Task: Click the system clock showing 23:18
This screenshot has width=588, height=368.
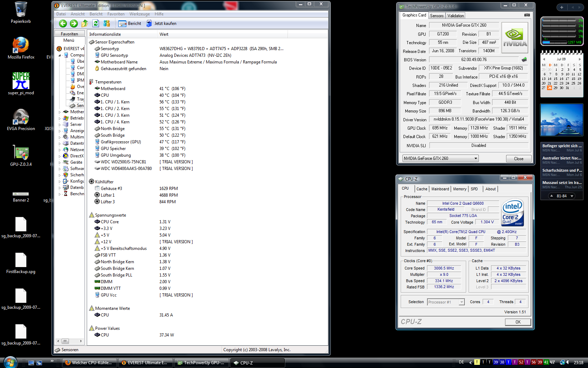Action: [x=579, y=363]
